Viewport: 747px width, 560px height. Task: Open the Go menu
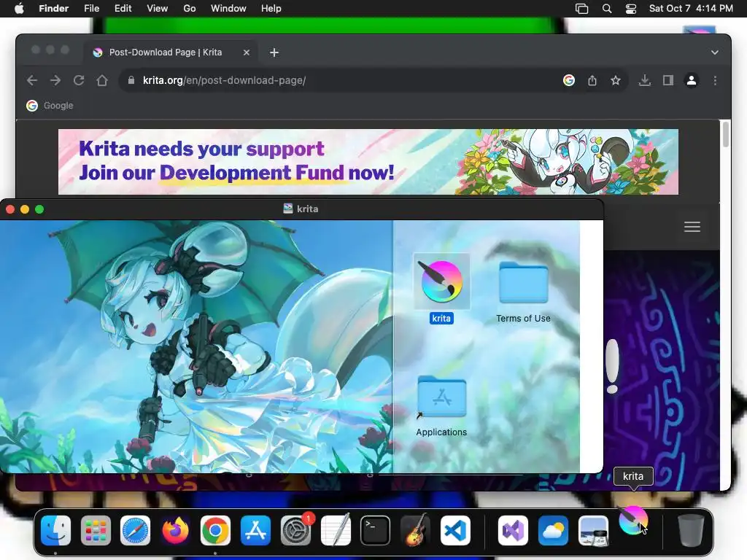pyautogui.click(x=190, y=9)
